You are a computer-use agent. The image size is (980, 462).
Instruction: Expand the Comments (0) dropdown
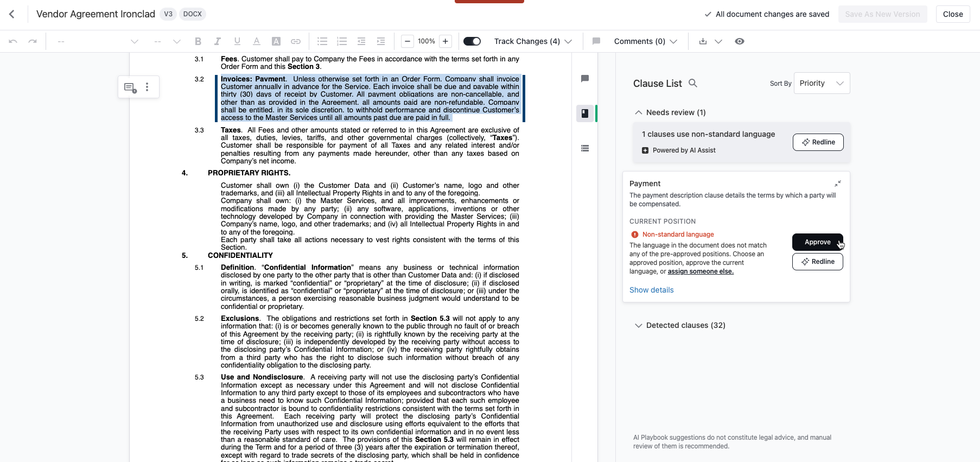[645, 41]
